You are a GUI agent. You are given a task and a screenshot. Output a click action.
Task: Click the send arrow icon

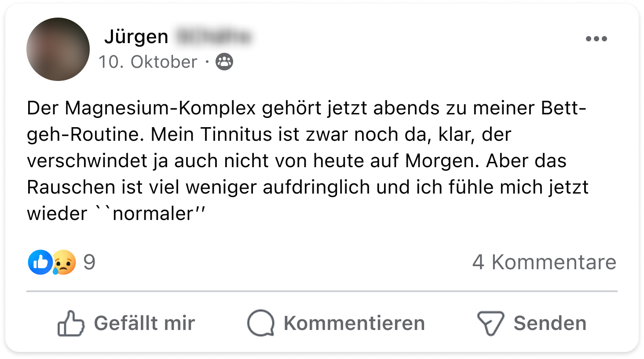click(x=490, y=323)
